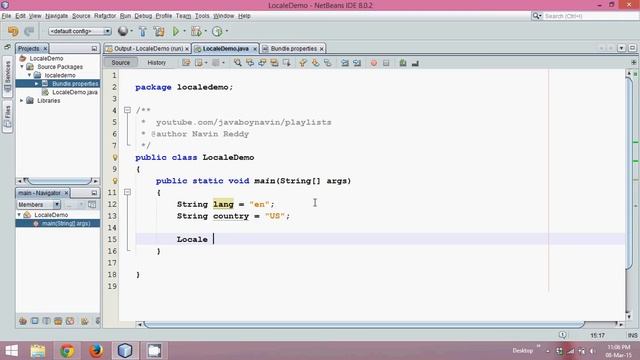Click the globe browser icon in toolbar
The image size is (640, 360).
(x=122, y=31)
